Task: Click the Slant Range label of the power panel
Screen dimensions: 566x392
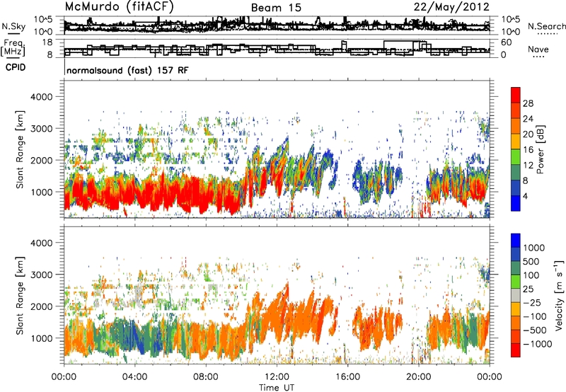Action: pyautogui.click(x=20, y=149)
